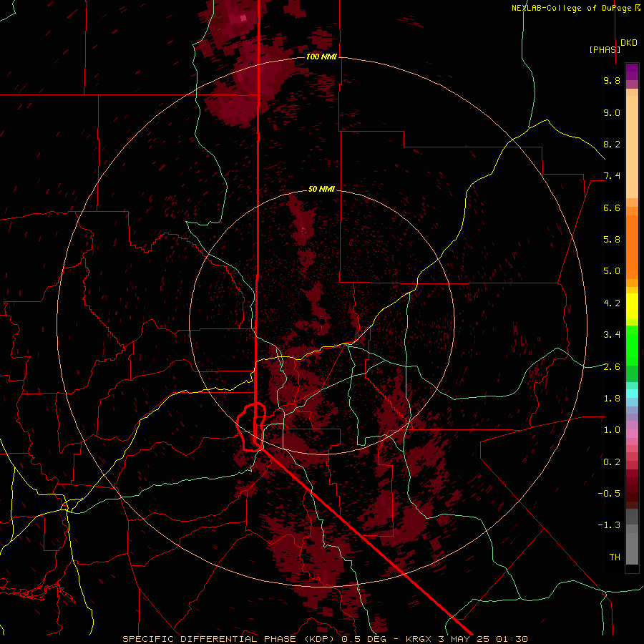Image resolution: width=644 pixels, height=644 pixels.
Task: Click the -0.5 legend value
Action: [609, 494]
